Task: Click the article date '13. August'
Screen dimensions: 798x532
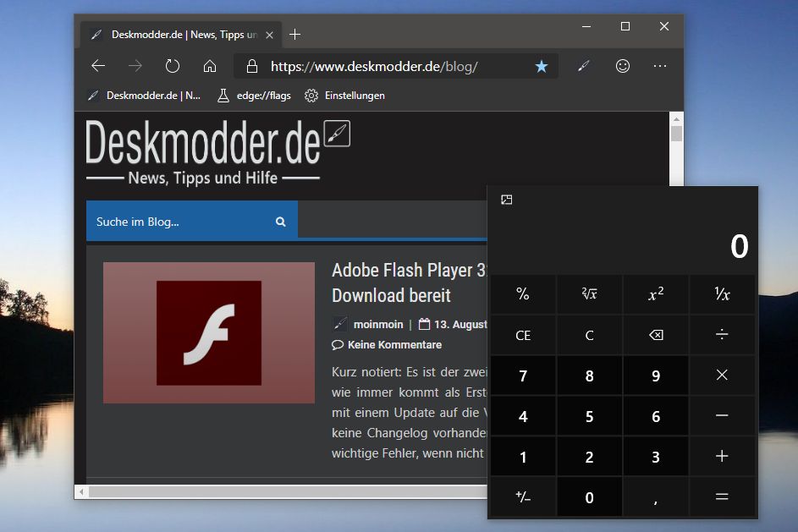Action: pyautogui.click(x=460, y=325)
